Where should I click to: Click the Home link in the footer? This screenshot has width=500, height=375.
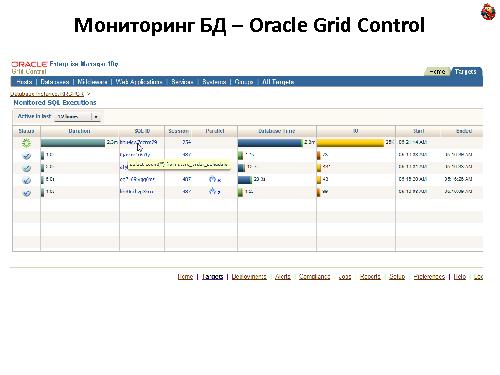click(185, 276)
